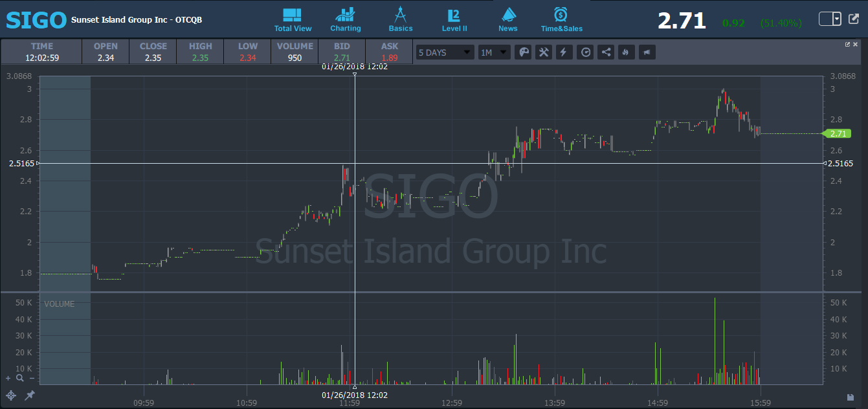
Task: Pop out the chart panel
Action: tap(847, 45)
